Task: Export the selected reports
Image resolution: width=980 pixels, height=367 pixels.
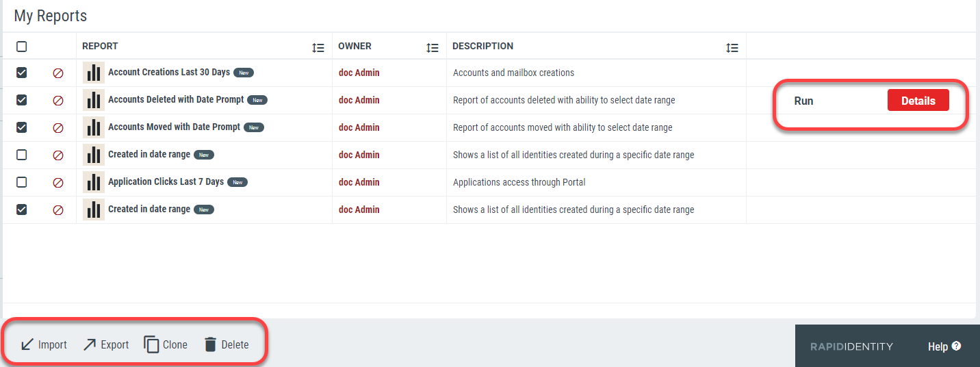Action: click(x=106, y=344)
